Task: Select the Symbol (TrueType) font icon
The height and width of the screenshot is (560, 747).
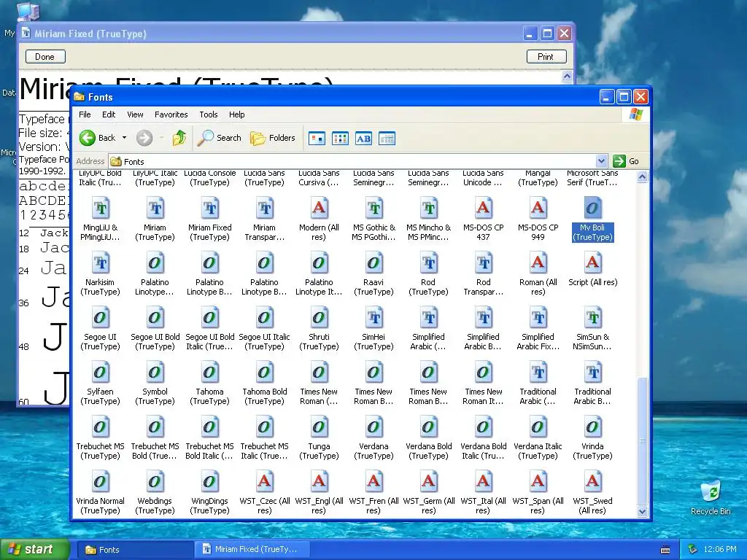Action: pyautogui.click(x=155, y=373)
